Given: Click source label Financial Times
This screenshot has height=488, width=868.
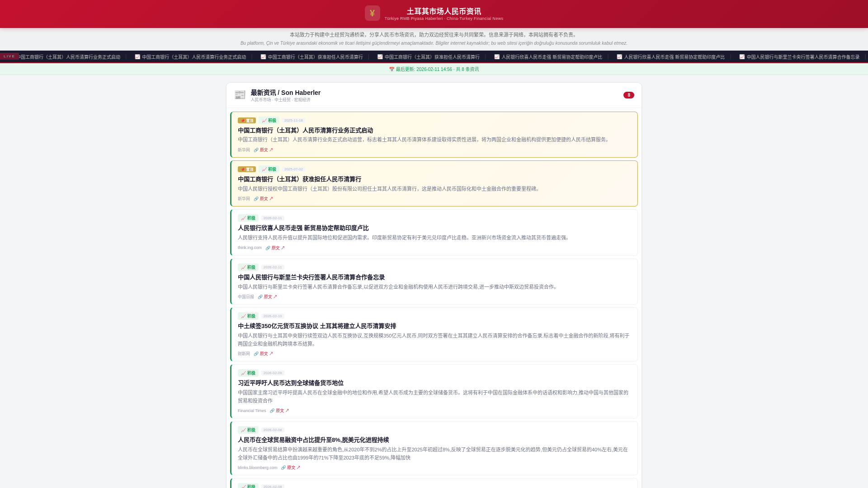Looking at the screenshot, I should pyautogui.click(x=252, y=411).
